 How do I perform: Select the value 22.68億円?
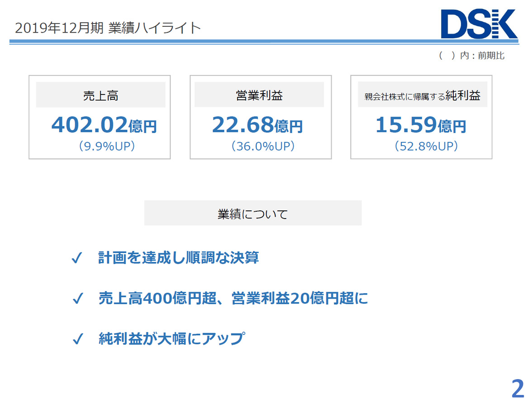pyautogui.click(x=257, y=125)
